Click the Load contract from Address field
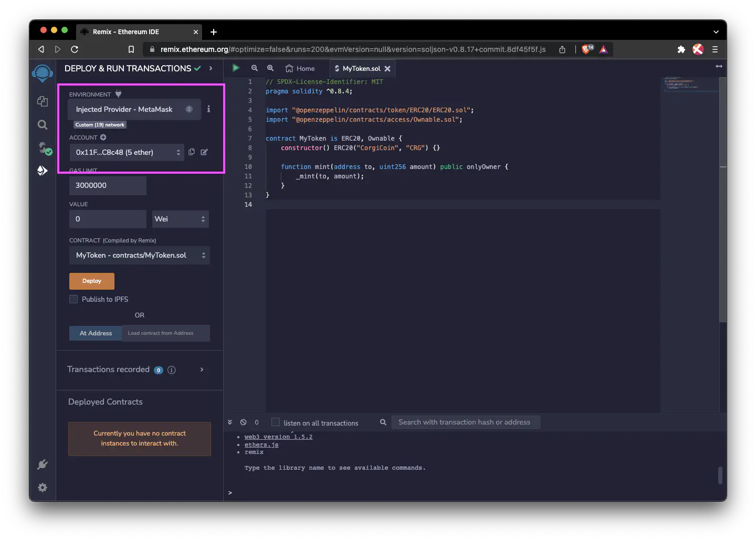The width and height of the screenshot is (756, 540). tap(166, 333)
